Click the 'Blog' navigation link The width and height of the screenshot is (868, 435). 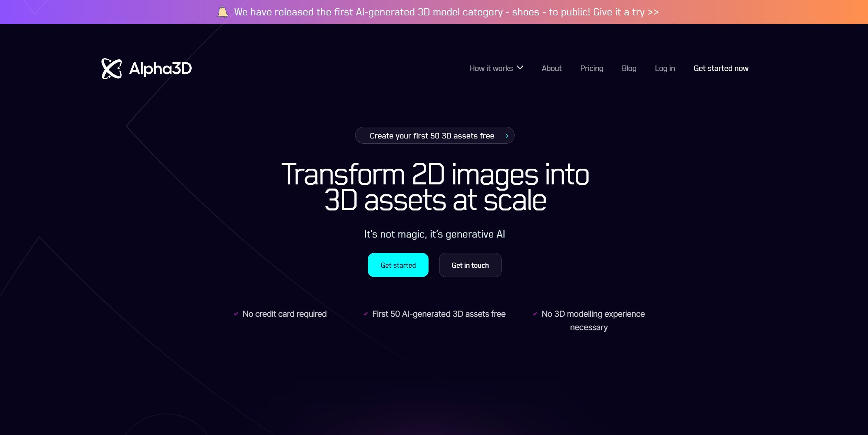[629, 68]
